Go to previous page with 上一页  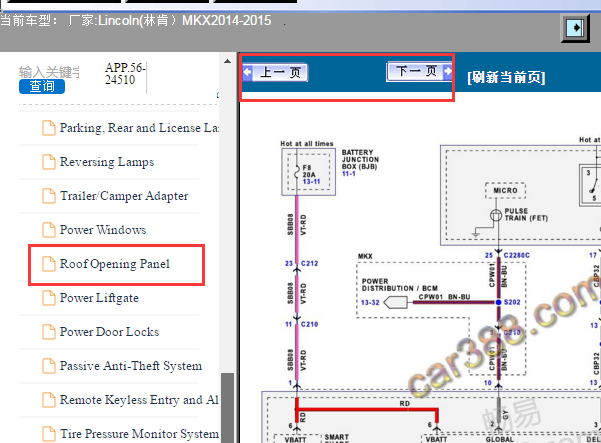(x=275, y=72)
